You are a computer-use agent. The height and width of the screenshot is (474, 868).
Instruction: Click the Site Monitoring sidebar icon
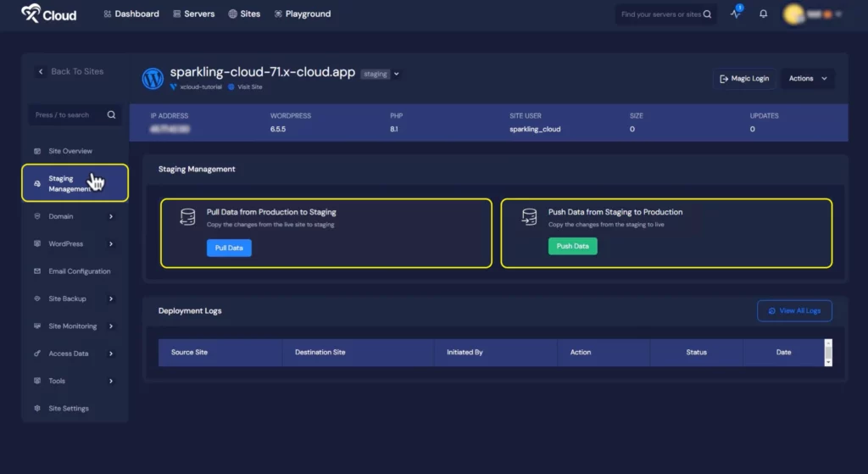(x=37, y=326)
